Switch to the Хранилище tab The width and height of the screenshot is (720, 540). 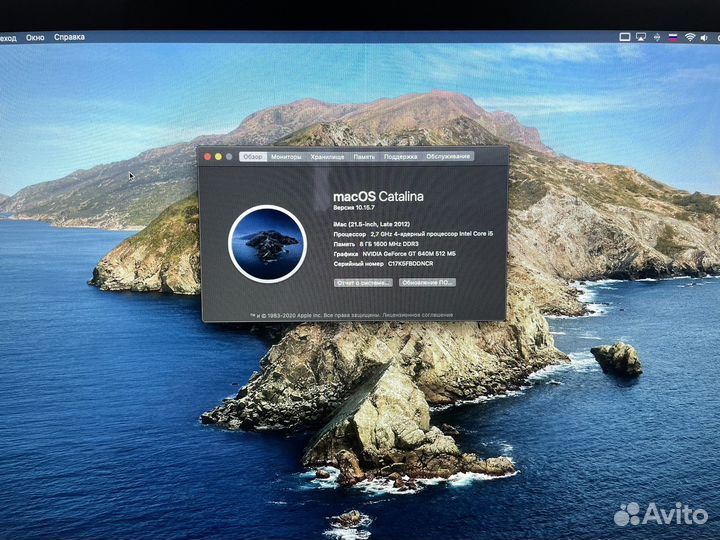coord(327,157)
